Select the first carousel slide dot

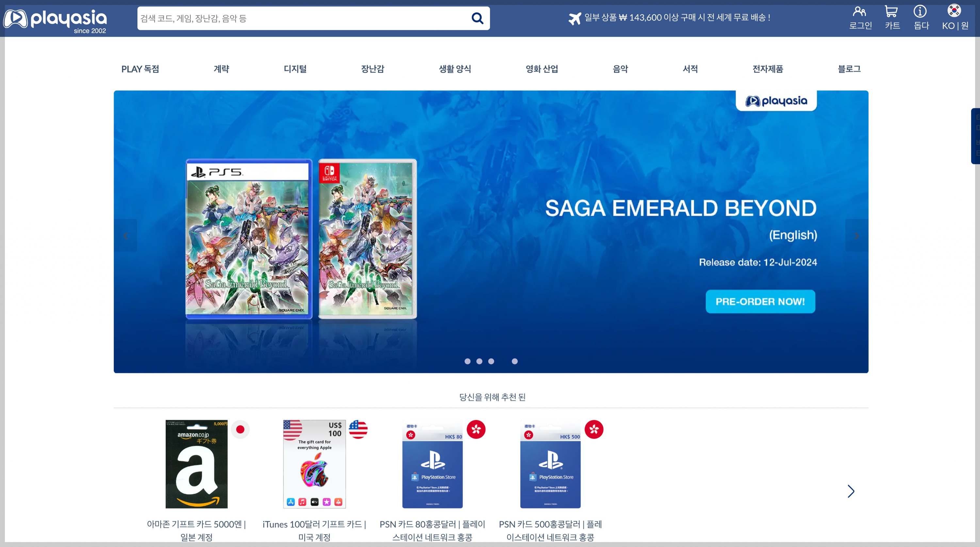467,362
